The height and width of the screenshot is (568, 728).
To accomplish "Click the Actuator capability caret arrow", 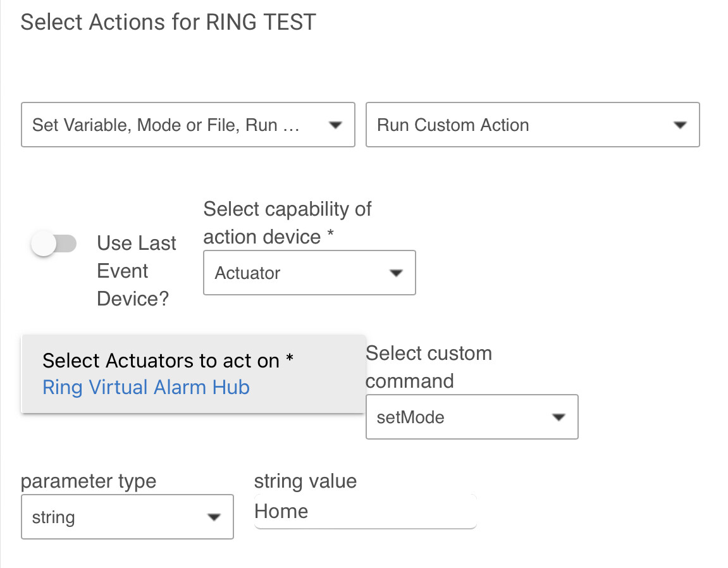I will pyautogui.click(x=396, y=273).
